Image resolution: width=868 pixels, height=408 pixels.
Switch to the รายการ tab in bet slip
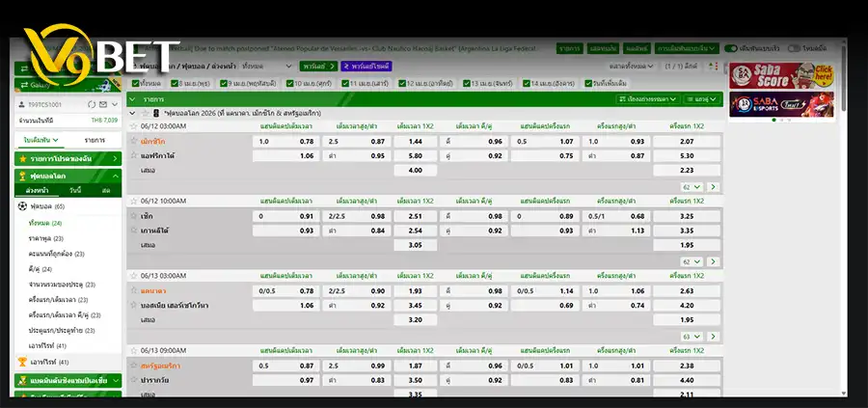coord(94,141)
